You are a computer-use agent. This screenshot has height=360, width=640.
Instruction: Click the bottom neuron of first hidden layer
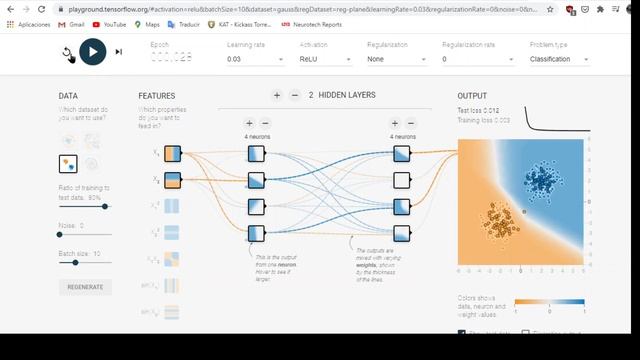[256, 233]
